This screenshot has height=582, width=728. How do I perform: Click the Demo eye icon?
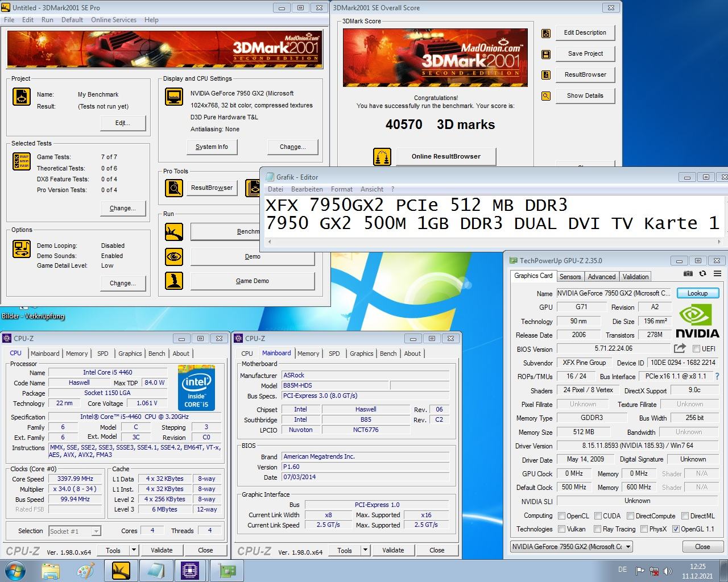point(174,256)
